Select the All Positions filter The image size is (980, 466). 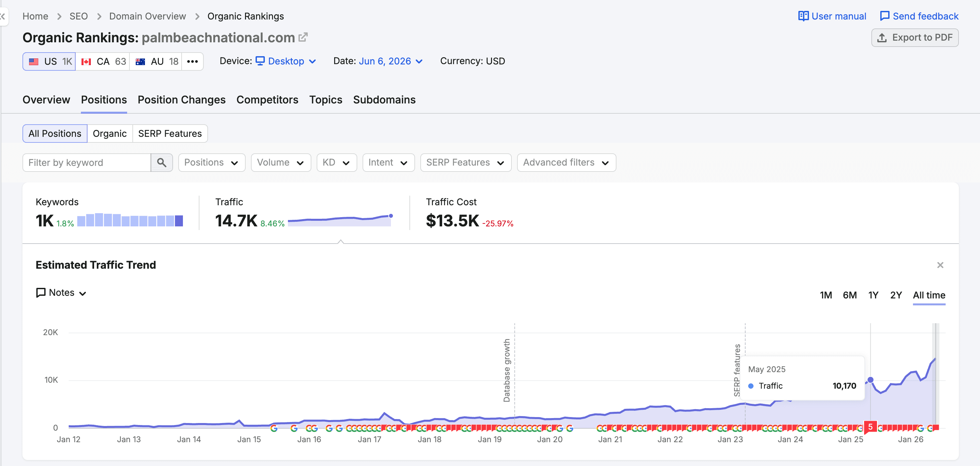click(55, 134)
